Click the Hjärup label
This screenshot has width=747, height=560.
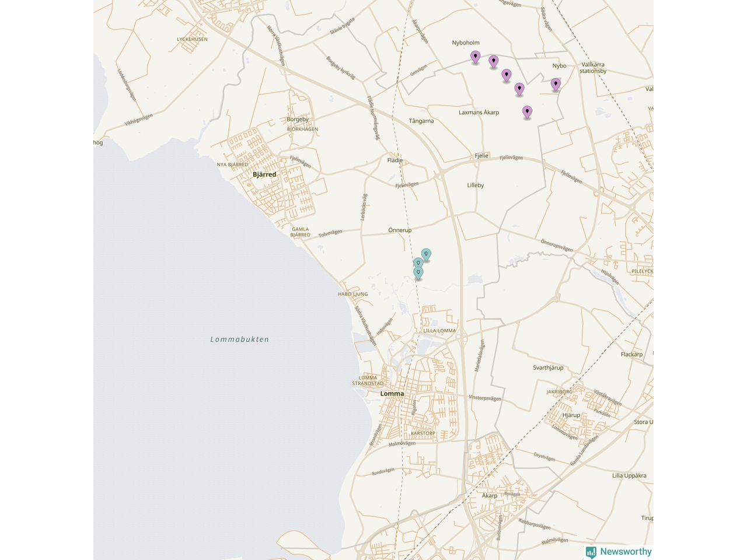tap(571, 415)
